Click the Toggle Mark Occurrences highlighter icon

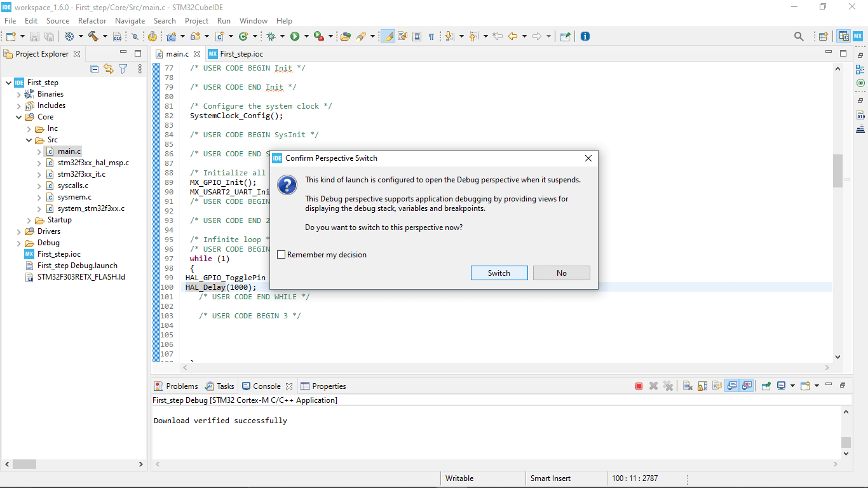(388, 36)
